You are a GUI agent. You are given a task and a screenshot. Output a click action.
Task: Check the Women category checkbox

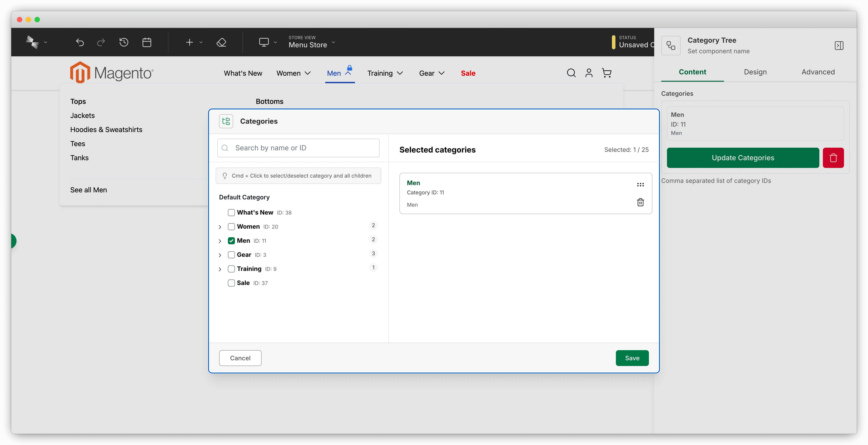[231, 226]
